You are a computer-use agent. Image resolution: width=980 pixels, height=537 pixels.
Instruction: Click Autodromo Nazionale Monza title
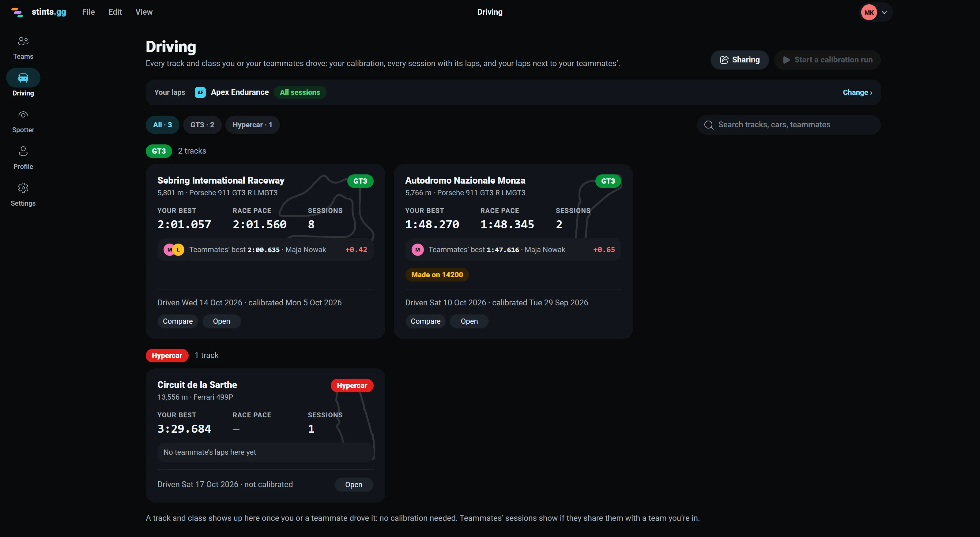coord(465,180)
